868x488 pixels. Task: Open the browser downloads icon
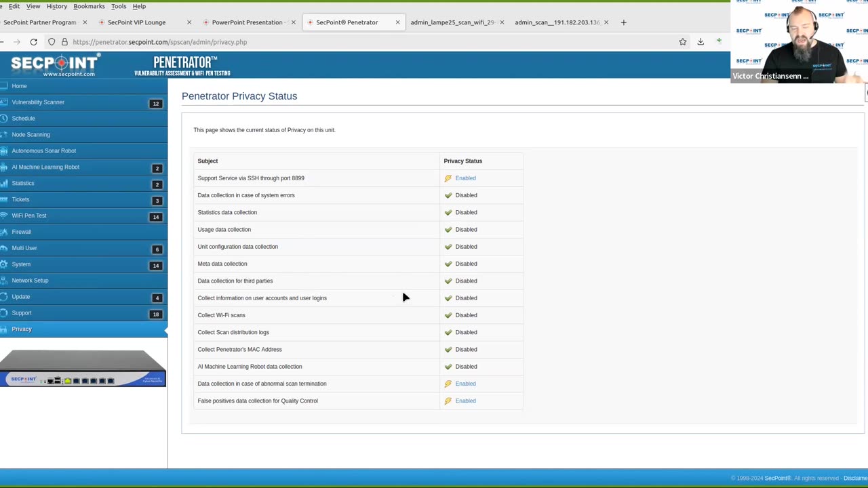(x=701, y=42)
